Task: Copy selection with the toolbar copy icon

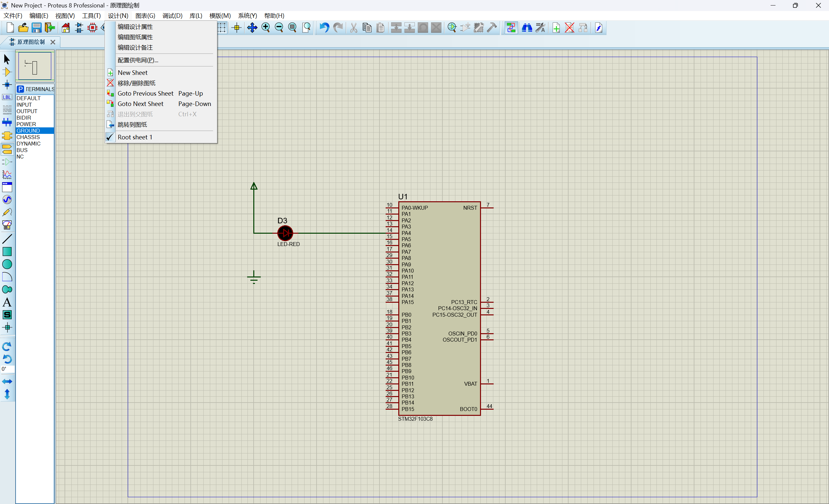Action: [x=367, y=28]
